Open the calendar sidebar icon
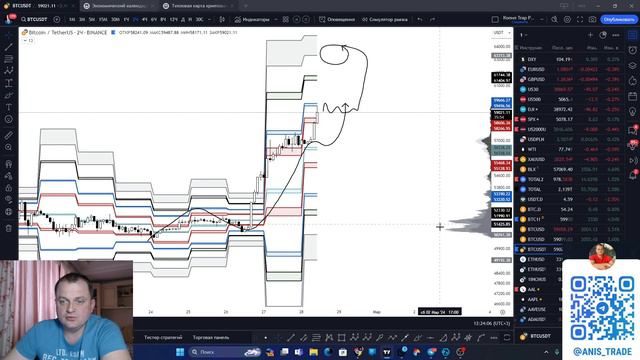The image size is (640, 360). click(x=632, y=96)
